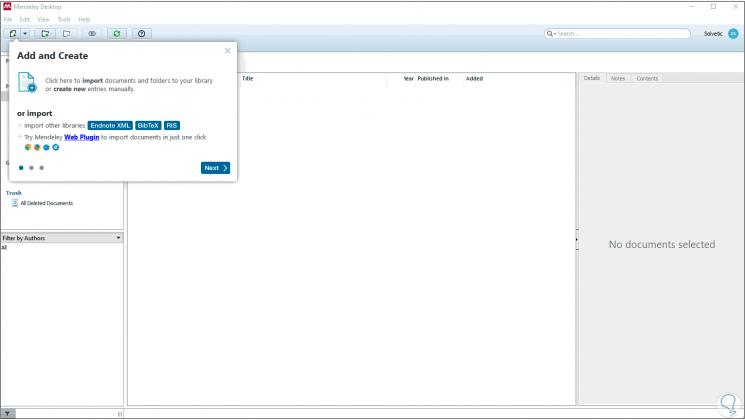Open the Add Documents dropdown arrow

tap(25, 34)
